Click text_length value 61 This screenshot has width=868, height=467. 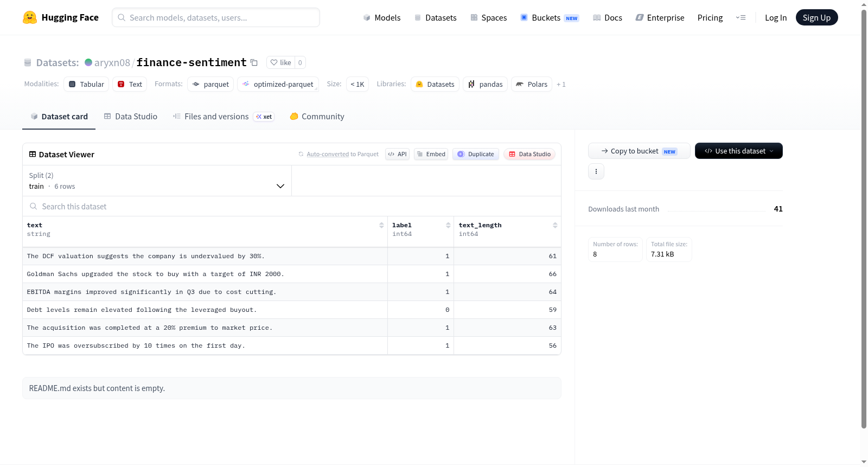tap(552, 256)
